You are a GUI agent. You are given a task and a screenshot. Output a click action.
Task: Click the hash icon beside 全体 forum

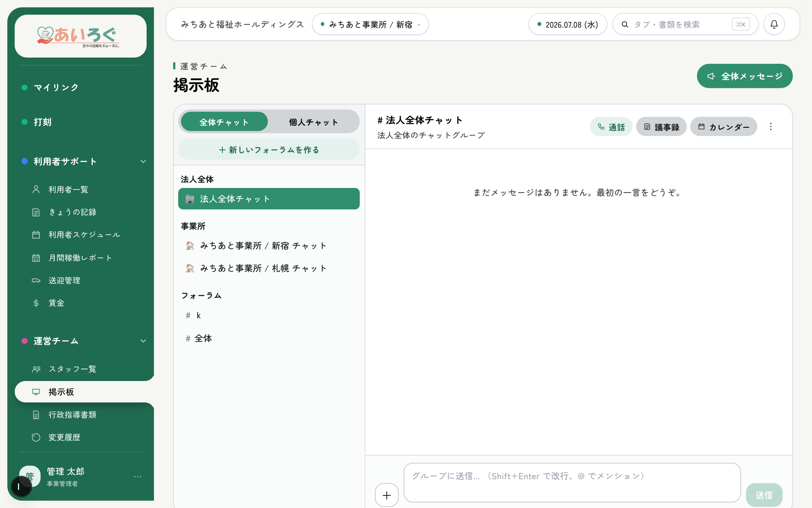pos(188,338)
